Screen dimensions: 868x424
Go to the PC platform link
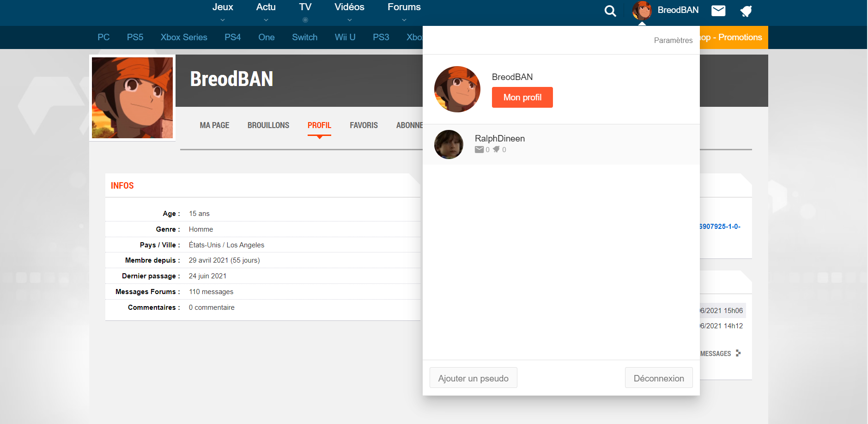pyautogui.click(x=103, y=37)
